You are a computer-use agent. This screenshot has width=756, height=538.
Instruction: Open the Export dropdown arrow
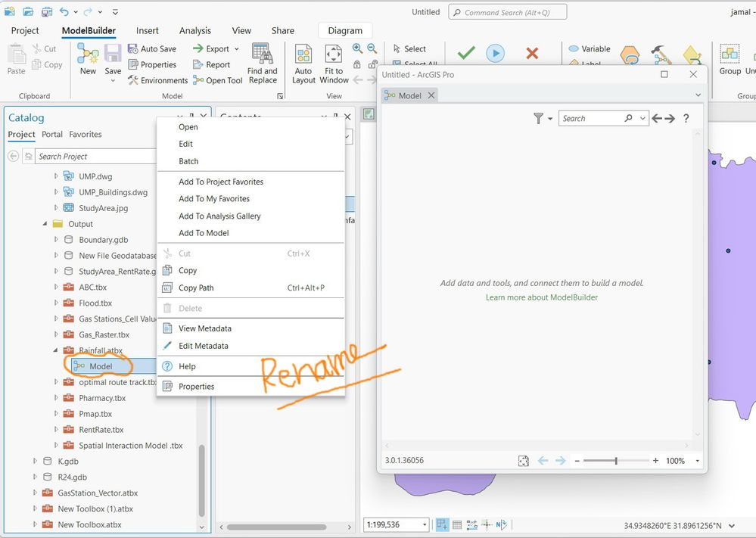[x=237, y=49]
